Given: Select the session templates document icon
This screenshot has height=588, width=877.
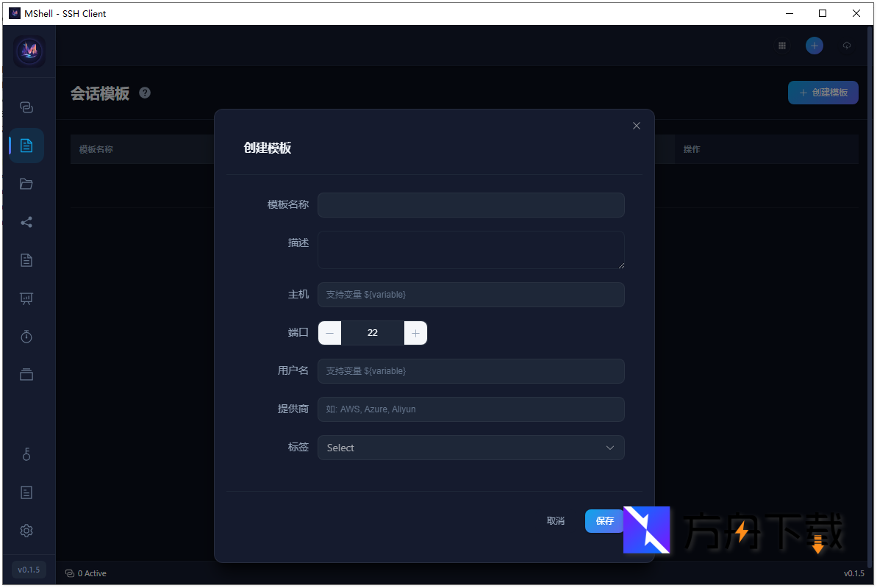Looking at the screenshot, I should pos(26,146).
